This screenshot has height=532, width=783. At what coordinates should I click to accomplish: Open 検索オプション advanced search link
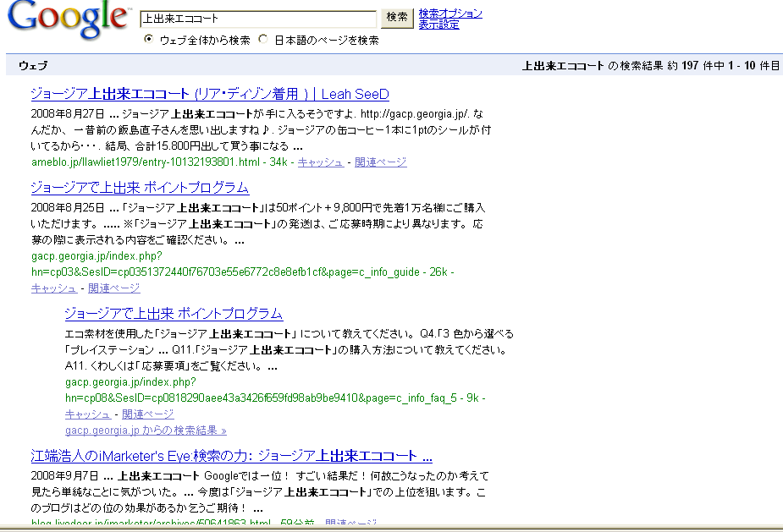pyautogui.click(x=450, y=14)
